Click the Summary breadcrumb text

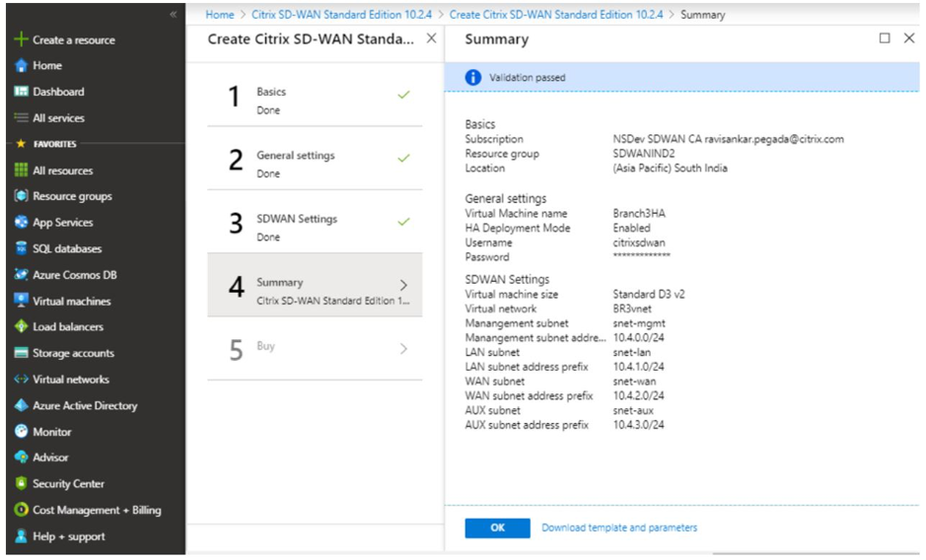[703, 15]
